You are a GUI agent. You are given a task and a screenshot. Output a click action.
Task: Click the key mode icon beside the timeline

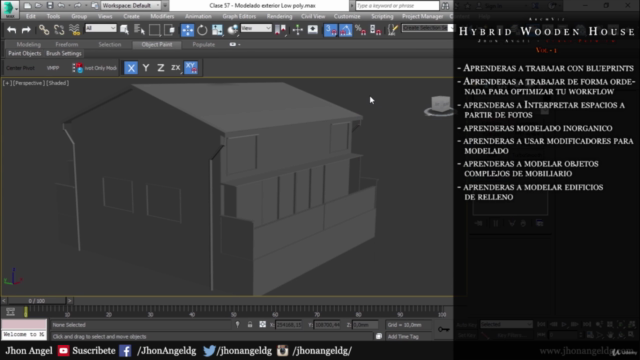(11, 312)
